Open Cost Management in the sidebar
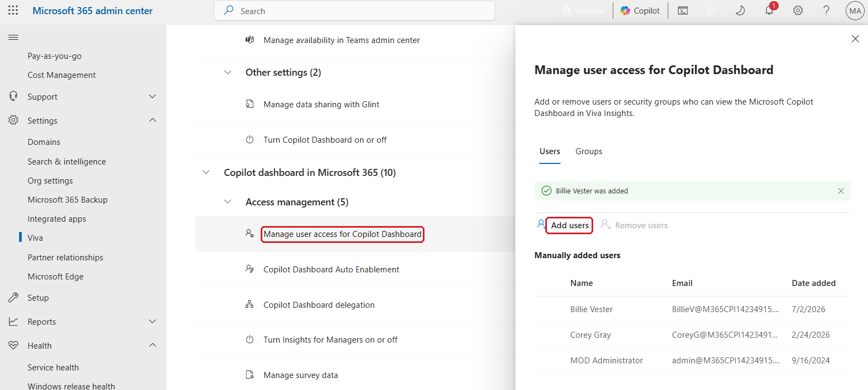Screen dimensions: 868x390 [61, 75]
